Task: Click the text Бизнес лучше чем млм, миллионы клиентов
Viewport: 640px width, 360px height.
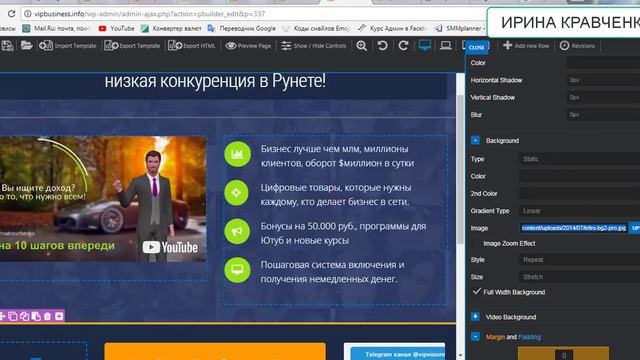Action: coord(337,156)
